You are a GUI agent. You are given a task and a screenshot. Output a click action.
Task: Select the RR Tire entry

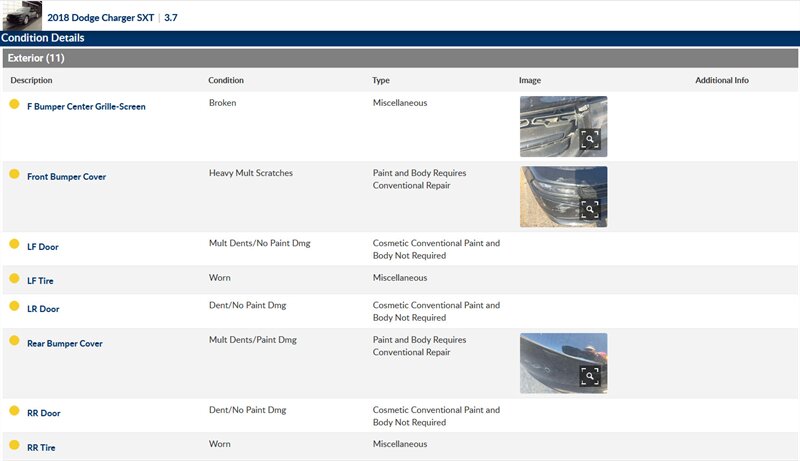click(x=41, y=448)
